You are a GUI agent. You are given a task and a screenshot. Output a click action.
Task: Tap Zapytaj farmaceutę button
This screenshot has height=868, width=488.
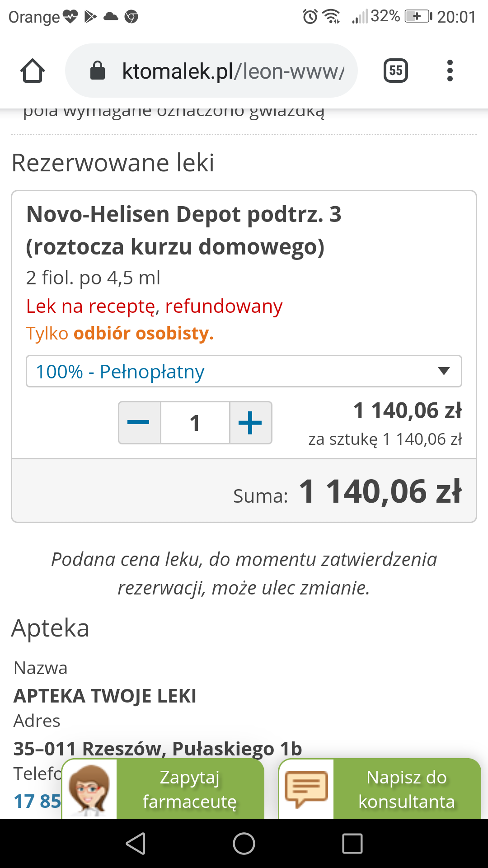click(x=190, y=789)
